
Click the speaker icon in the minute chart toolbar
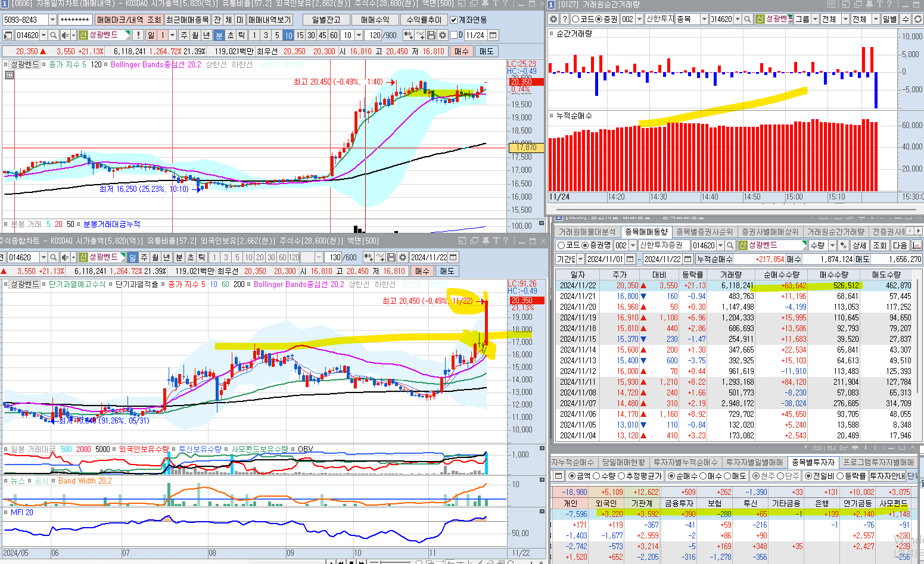(x=65, y=35)
